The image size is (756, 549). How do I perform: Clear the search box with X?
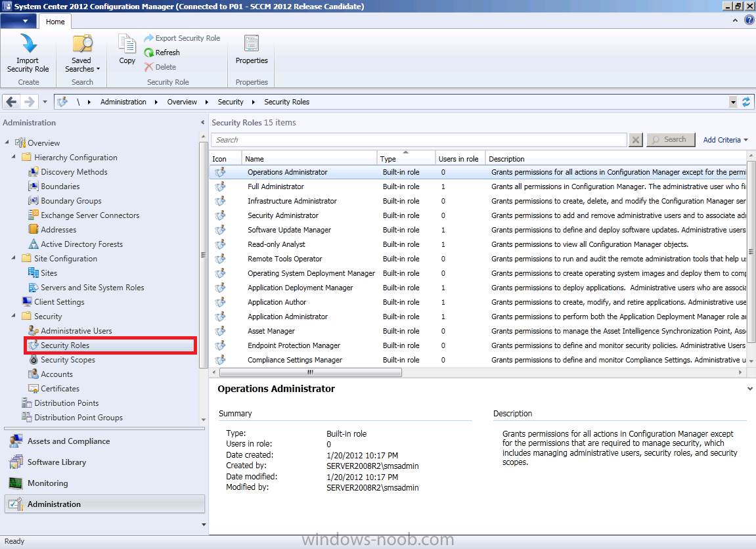(636, 140)
